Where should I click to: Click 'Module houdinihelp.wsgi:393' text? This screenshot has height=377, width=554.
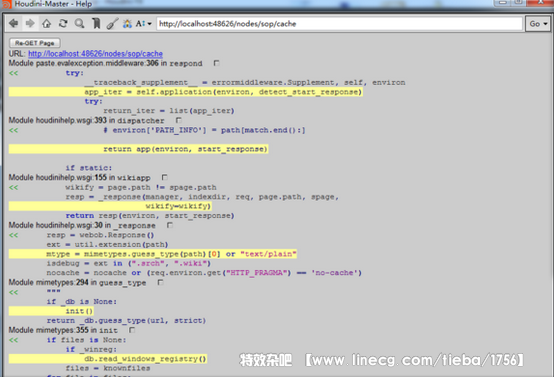tap(58, 120)
